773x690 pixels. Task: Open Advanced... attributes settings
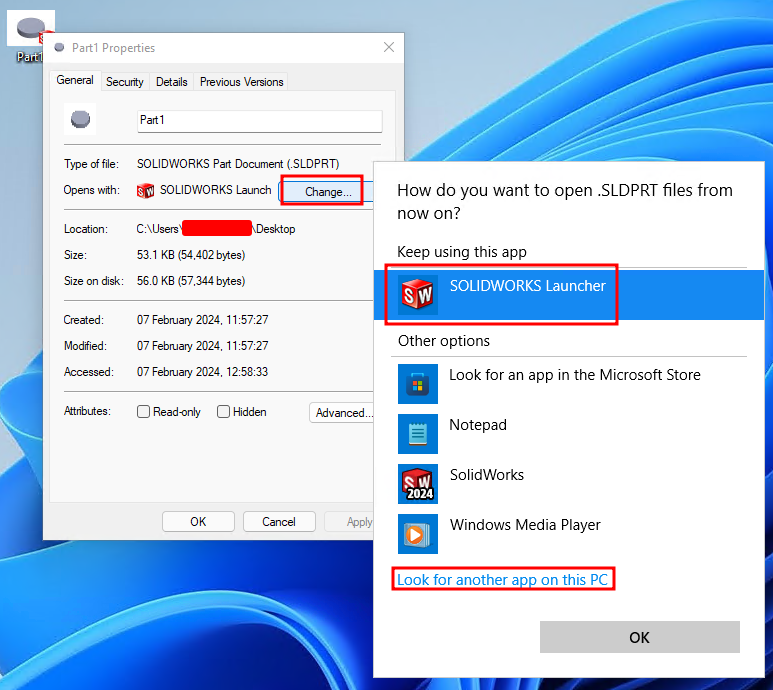pyautogui.click(x=343, y=413)
